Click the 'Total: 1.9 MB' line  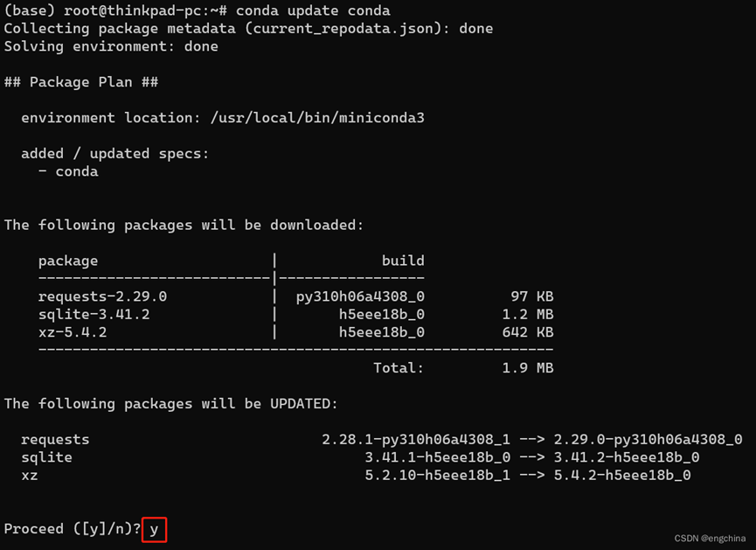[x=463, y=368]
